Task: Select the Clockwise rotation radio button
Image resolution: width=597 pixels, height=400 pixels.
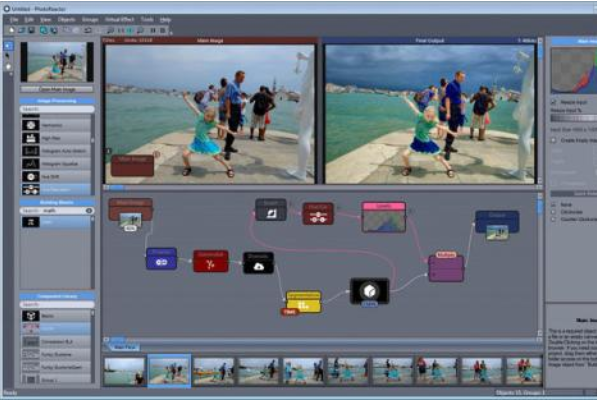Action: (x=554, y=212)
